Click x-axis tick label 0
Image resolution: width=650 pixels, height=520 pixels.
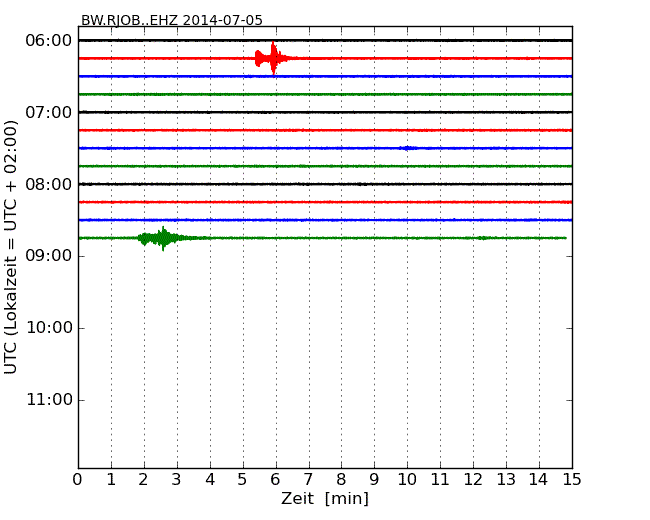78,480
